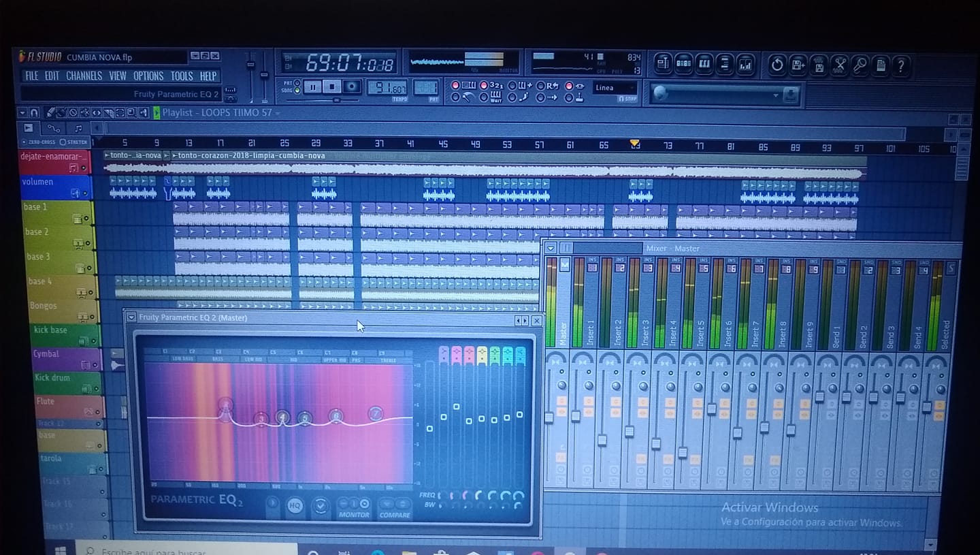Click the HQ button in Parametric EQ 2

[295, 506]
